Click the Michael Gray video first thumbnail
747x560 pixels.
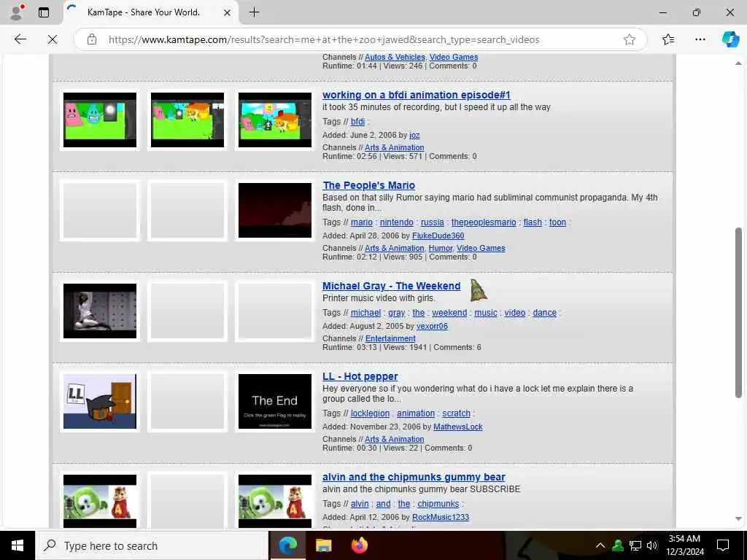click(100, 311)
